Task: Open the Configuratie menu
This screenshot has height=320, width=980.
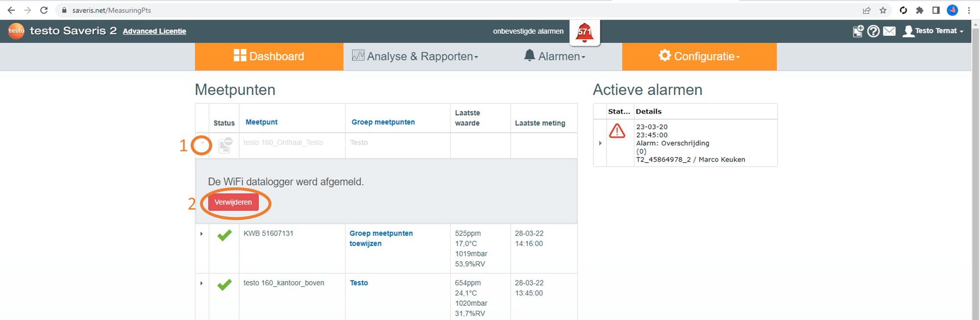Action: pyautogui.click(x=699, y=56)
